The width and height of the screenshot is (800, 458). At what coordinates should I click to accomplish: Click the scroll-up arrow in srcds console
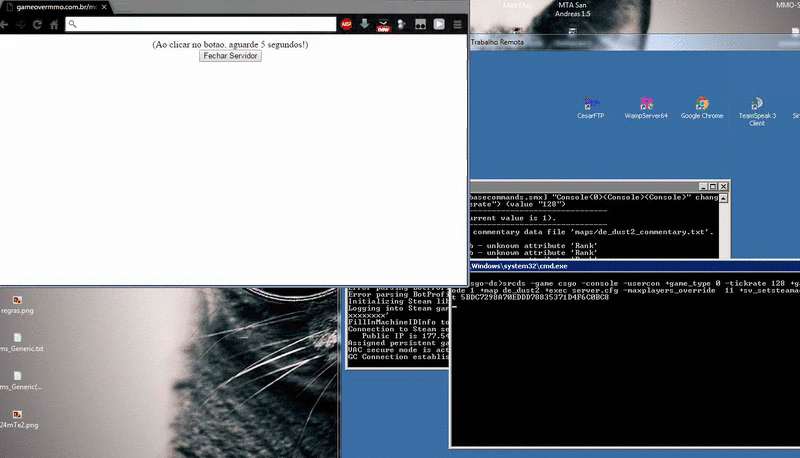pyautogui.click(x=723, y=198)
